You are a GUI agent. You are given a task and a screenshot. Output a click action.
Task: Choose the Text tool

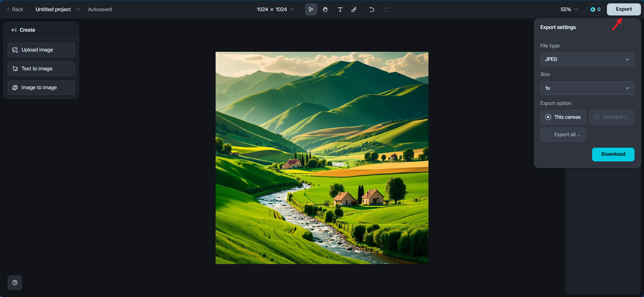pos(340,10)
